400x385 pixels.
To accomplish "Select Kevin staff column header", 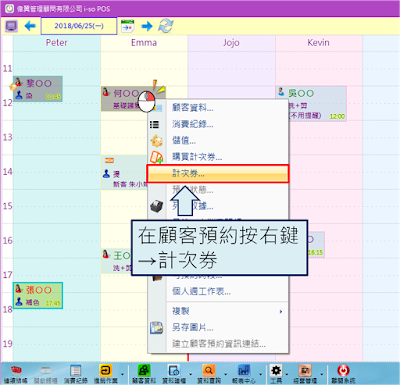I will pyautogui.click(x=318, y=43).
